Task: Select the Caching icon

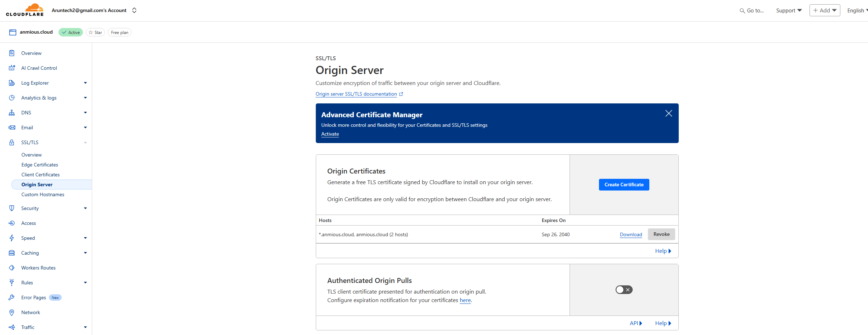Action: pyautogui.click(x=12, y=252)
